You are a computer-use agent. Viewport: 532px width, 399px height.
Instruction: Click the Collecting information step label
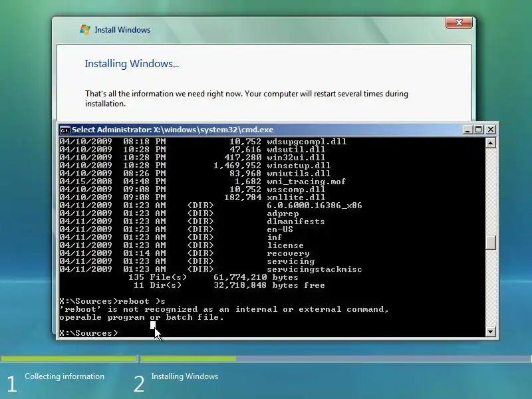click(x=65, y=376)
